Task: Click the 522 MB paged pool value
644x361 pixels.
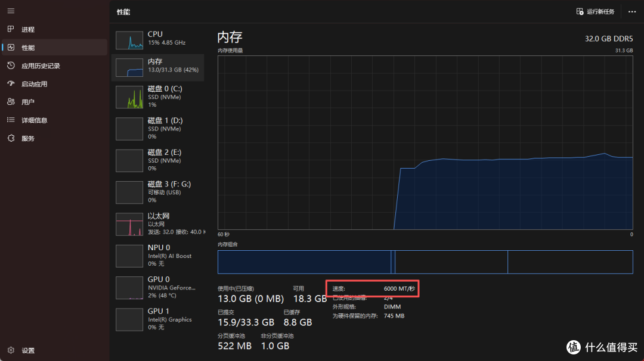Action: [234, 346]
